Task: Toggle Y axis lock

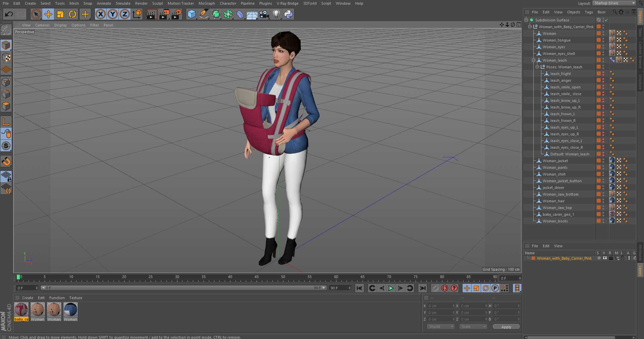Action: coord(113,14)
